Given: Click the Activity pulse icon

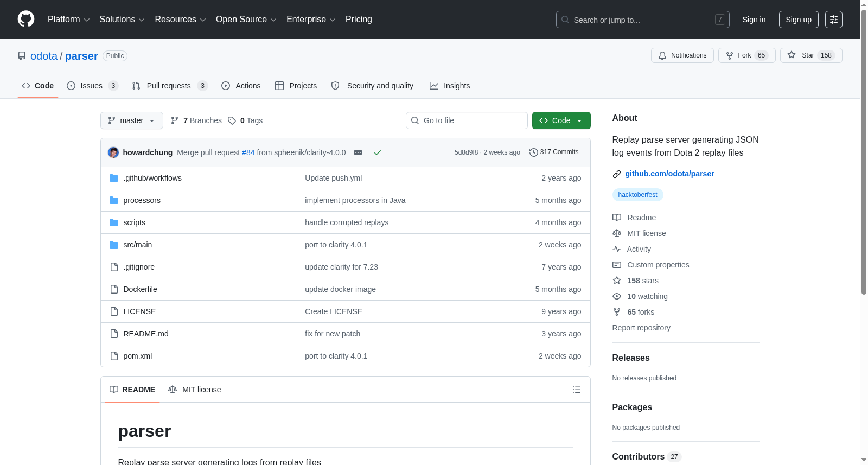Looking at the screenshot, I should [617, 249].
